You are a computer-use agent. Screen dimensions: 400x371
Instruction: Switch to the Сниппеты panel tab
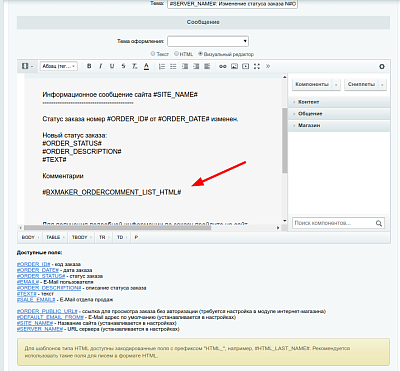[x=361, y=85]
